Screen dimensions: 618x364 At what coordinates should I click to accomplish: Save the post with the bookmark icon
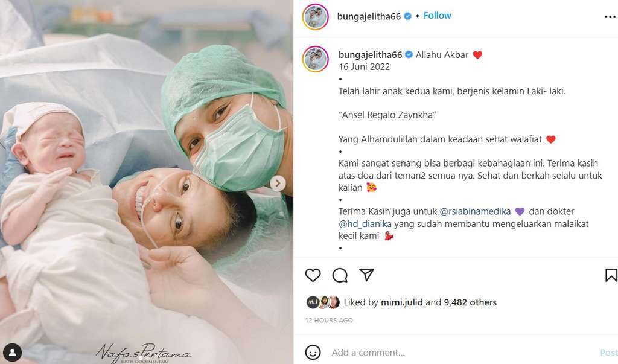611,275
